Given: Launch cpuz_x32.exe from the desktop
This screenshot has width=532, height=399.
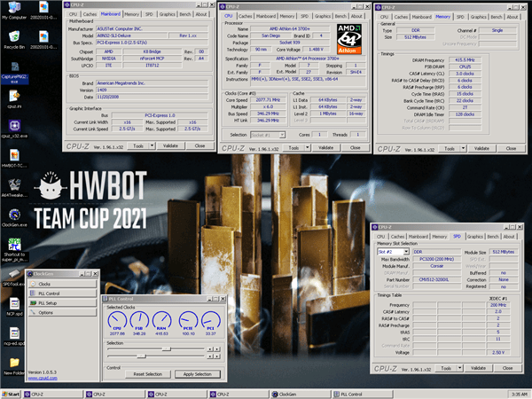Looking at the screenshot, I should pos(13,128).
